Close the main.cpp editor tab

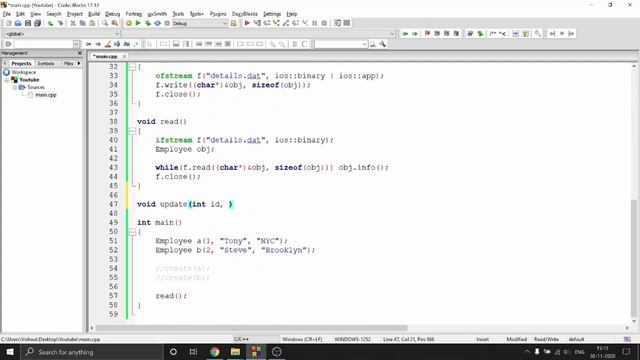124,56
